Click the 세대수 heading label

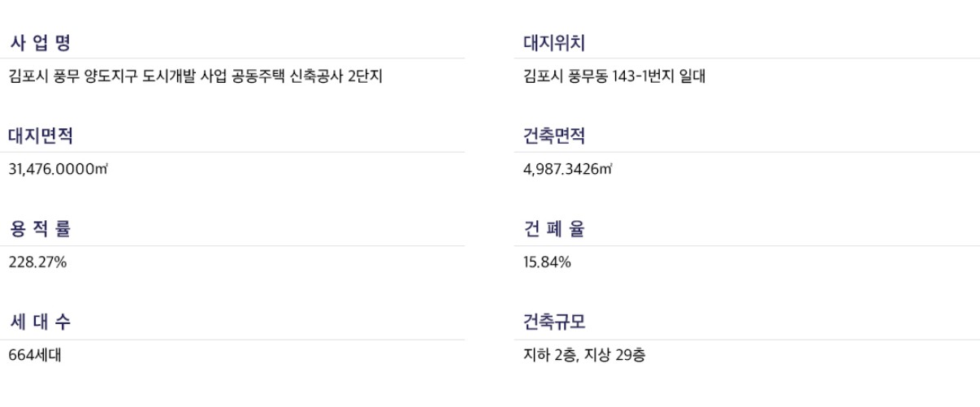40,323
